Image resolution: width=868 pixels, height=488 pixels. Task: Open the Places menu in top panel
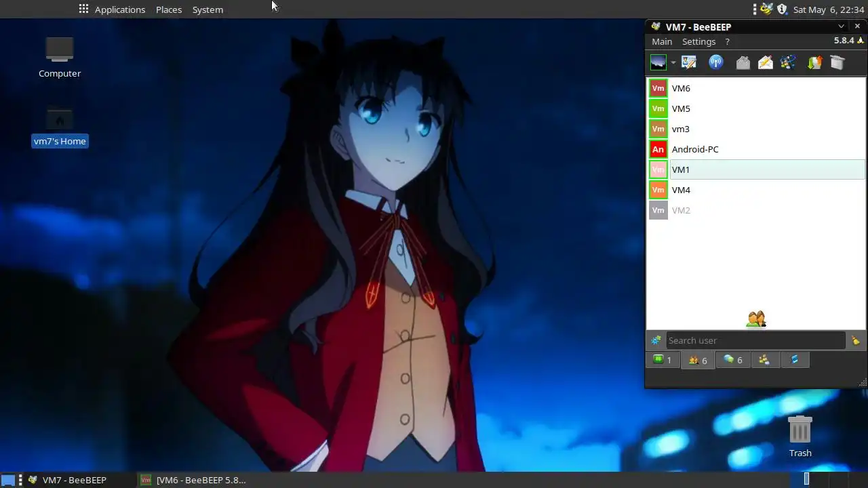coord(169,9)
